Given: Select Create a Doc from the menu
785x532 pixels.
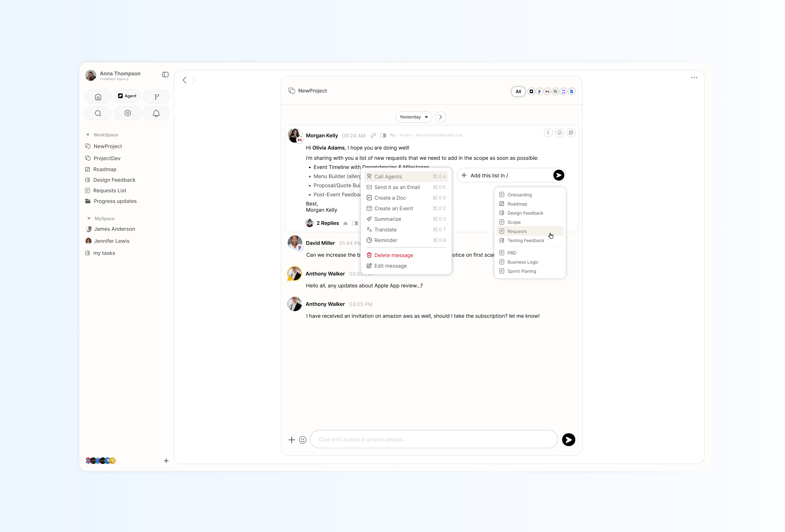Looking at the screenshot, I should point(406,198).
